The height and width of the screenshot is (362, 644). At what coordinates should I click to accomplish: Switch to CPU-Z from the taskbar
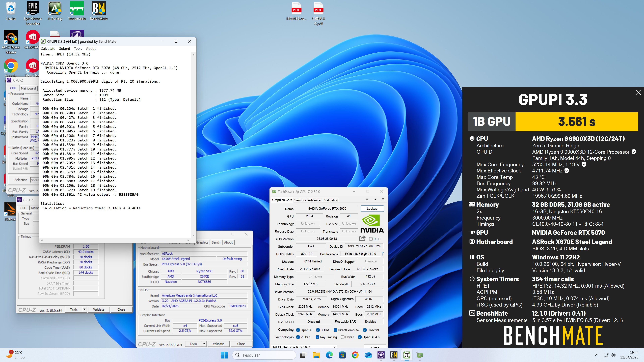click(381, 355)
